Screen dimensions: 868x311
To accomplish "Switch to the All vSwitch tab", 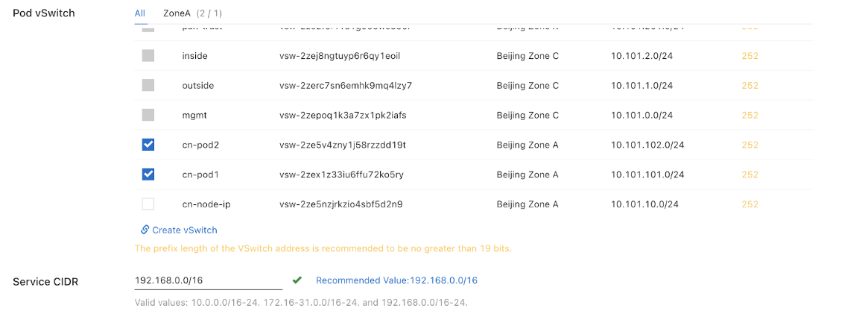I will 140,13.
